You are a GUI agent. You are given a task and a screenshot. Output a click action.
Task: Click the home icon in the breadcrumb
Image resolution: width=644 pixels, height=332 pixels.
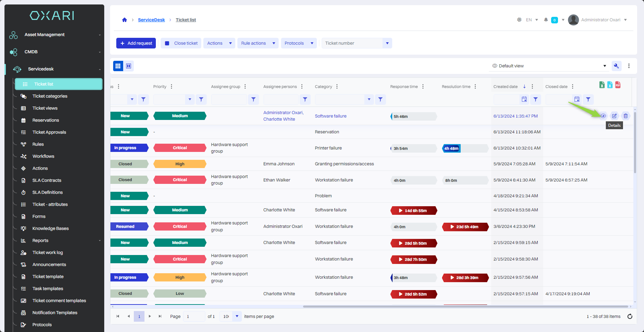[125, 20]
